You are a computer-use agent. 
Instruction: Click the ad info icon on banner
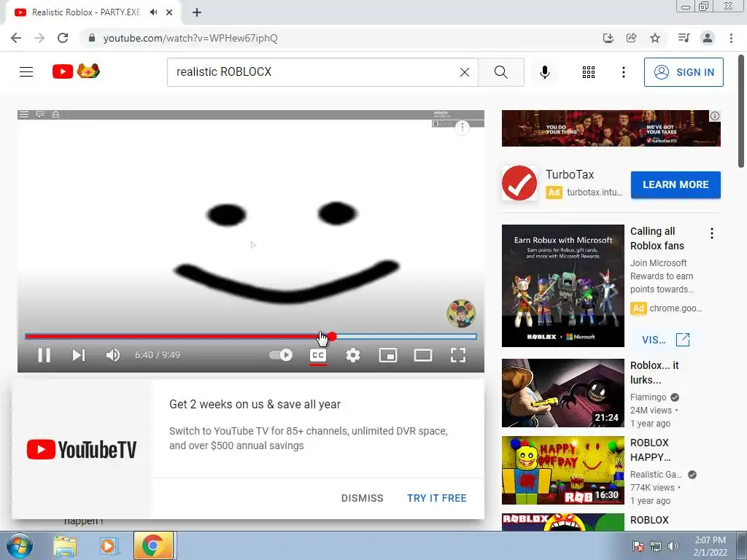pos(715,116)
